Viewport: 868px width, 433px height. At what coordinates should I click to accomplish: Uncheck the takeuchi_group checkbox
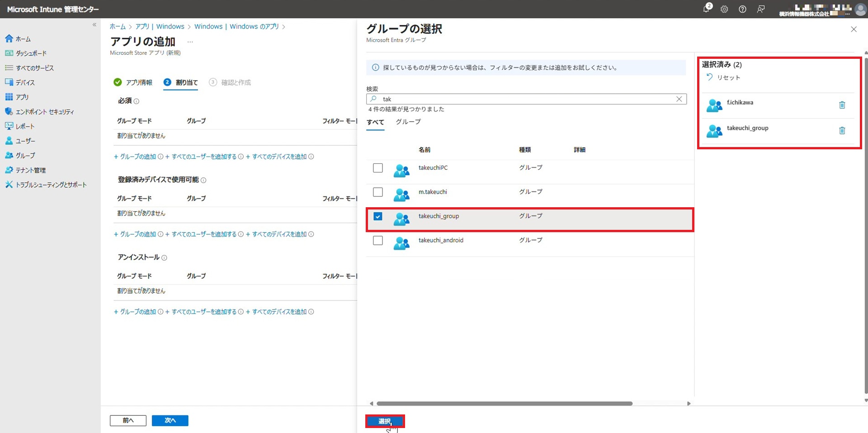point(378,216)
